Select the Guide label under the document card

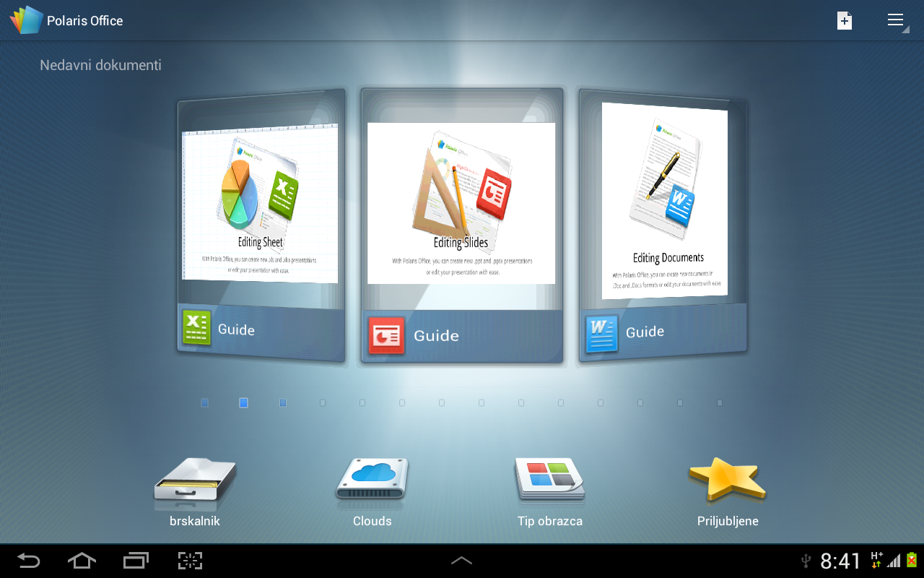click(645, 332)
